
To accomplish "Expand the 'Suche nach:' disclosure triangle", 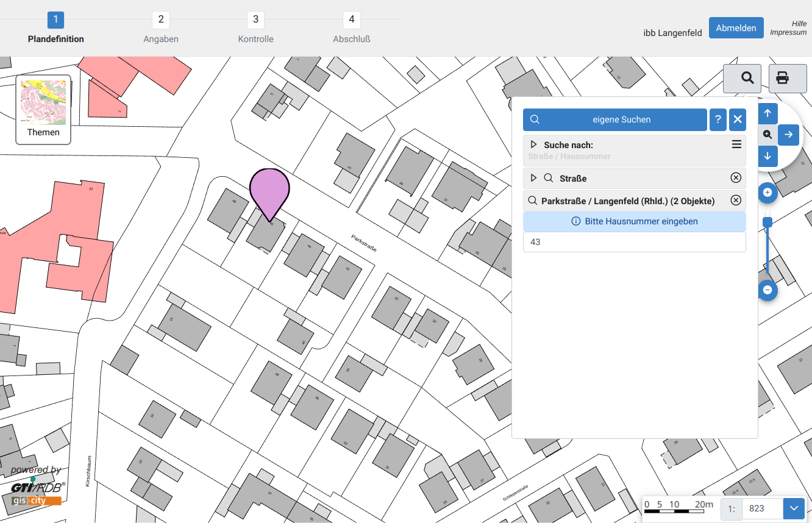I will [x=533, y=145].
